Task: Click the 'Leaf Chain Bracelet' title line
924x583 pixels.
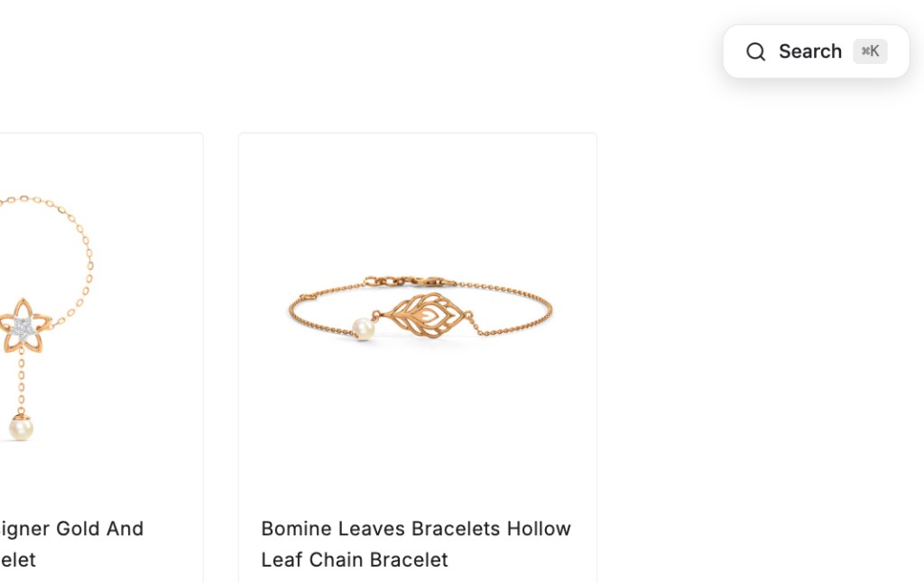Action: tap(355, 560)
